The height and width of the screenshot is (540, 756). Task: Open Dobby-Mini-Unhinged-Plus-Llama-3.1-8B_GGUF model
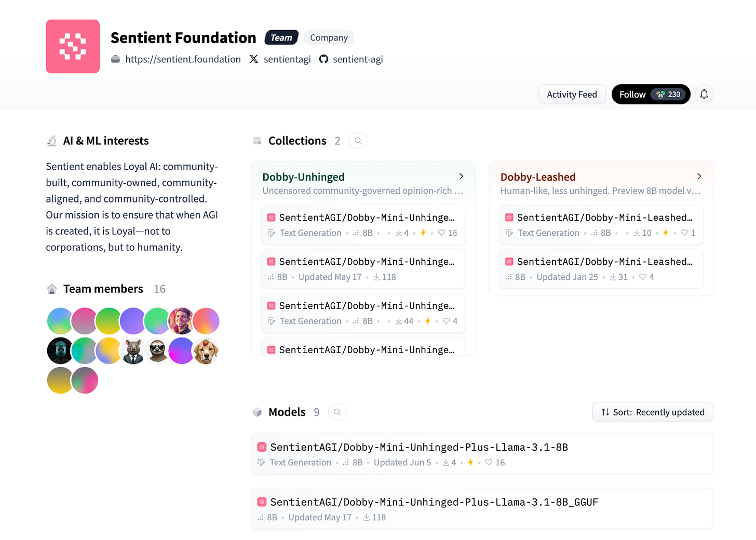click(x=482, y=509)
